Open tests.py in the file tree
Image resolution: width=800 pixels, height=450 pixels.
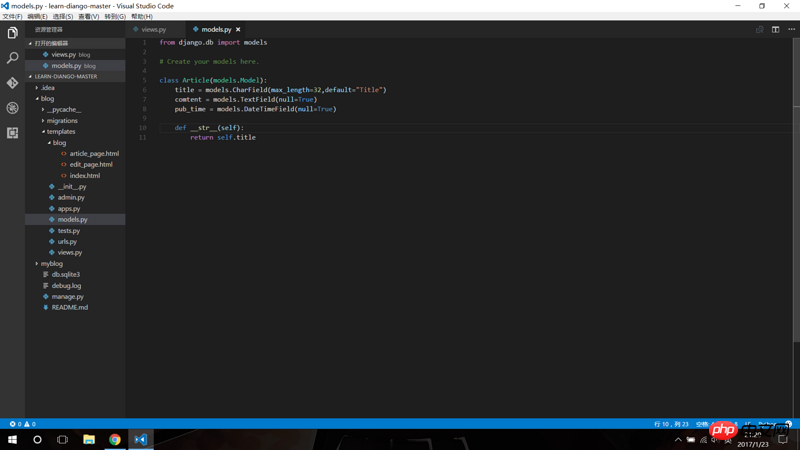click(x=75, y=231)
